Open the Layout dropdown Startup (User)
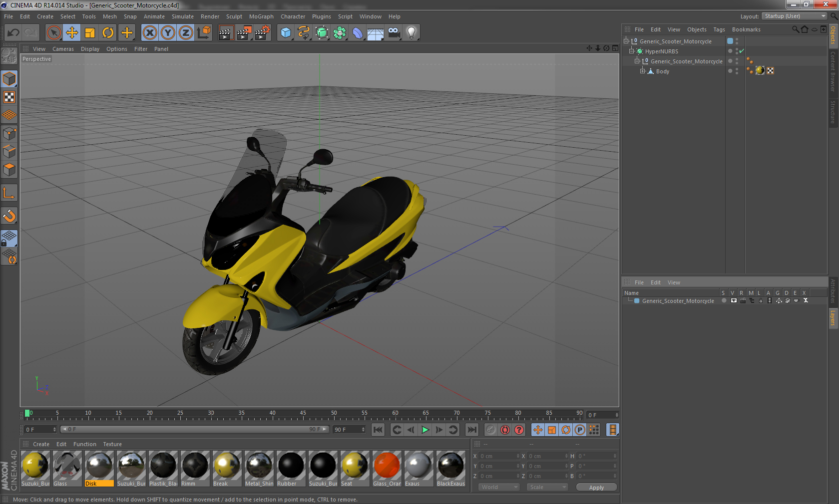This screenshot has width=839, height=504. [795, 16]
